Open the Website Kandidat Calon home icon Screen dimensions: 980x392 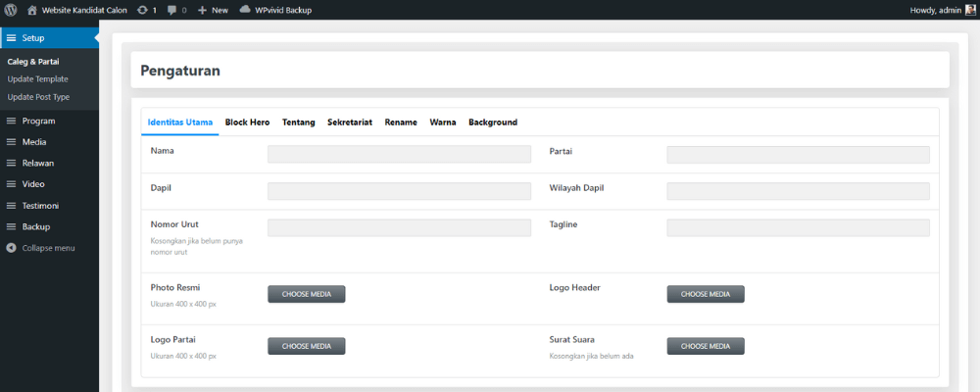pos(32,10)
